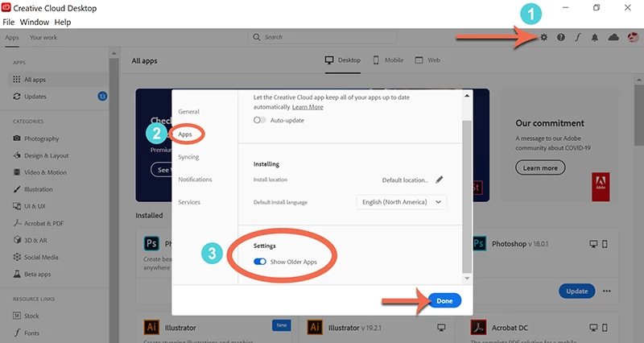Select the Services preferences tab
Viewport: 644px width, 343px height.
(189, 201)
